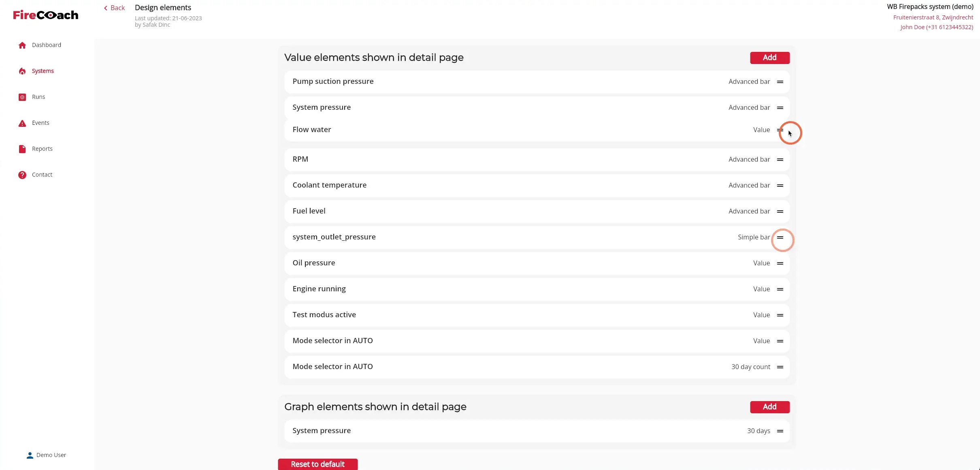Click the reorder handle for Engine running

pyautogui.click(x=780, y=289)
